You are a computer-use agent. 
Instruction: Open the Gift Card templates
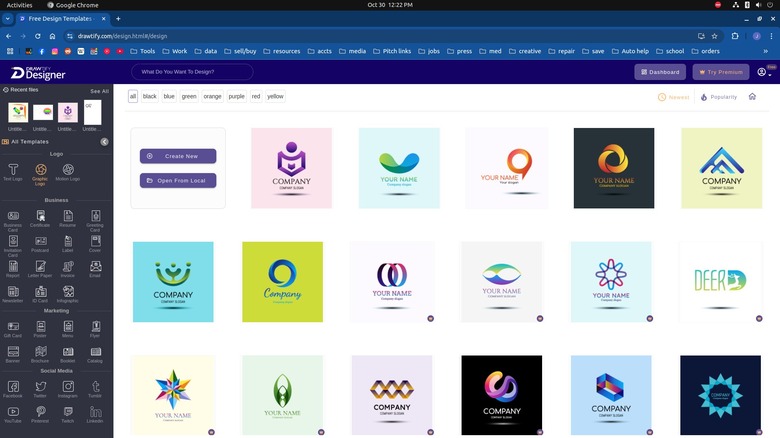[13, 328]
